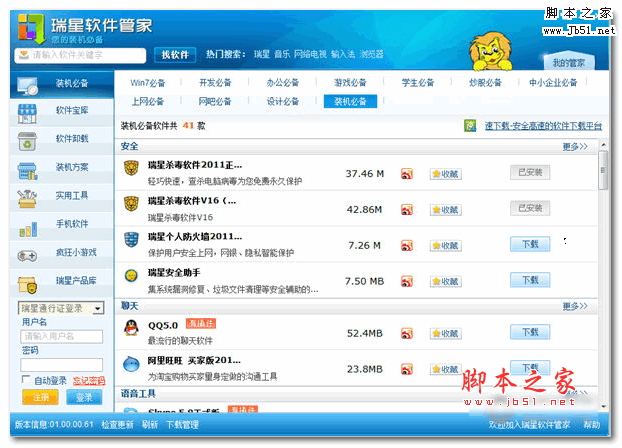This screenshot has width=622, height=448.
Task: Click the QQ5.0 penguin icon
Action: click(x=131, y=328)
